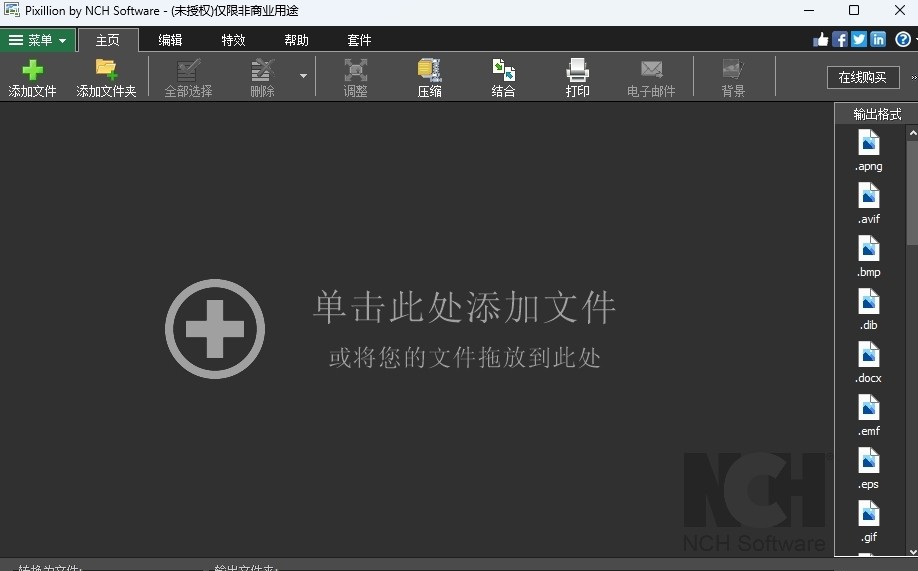918x571 pixels.
Task: Click the 在线购买 button
Action: [863, 77]
